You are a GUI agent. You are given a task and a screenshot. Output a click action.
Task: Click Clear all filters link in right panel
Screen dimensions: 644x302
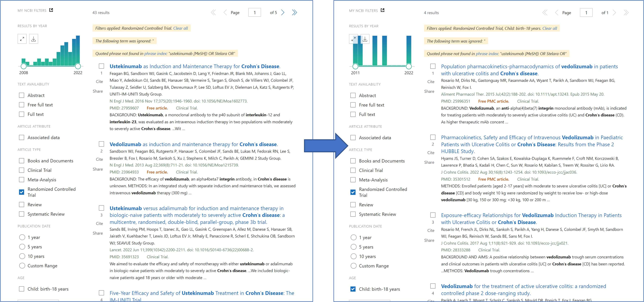[x=549, y=29]
